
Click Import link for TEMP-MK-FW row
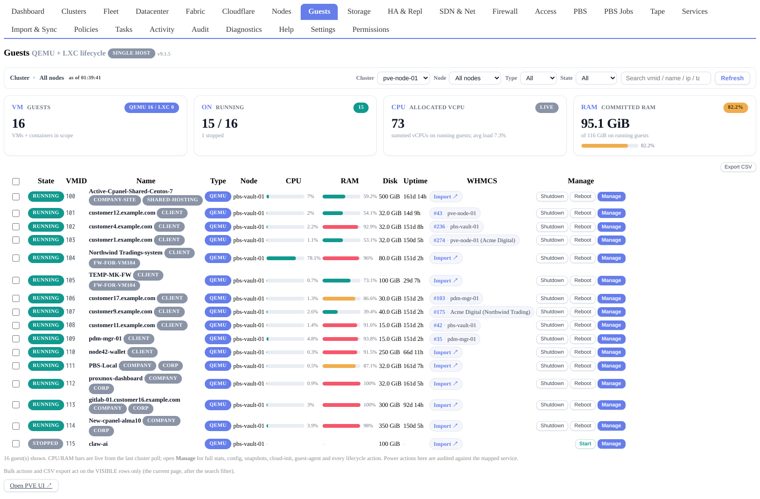[x=445, y=281]
